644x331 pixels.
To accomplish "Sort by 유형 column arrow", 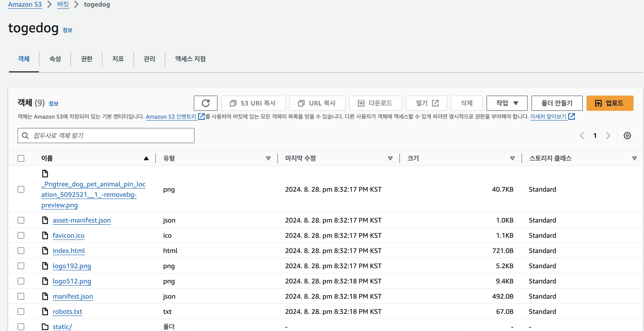I will point(268,158).
